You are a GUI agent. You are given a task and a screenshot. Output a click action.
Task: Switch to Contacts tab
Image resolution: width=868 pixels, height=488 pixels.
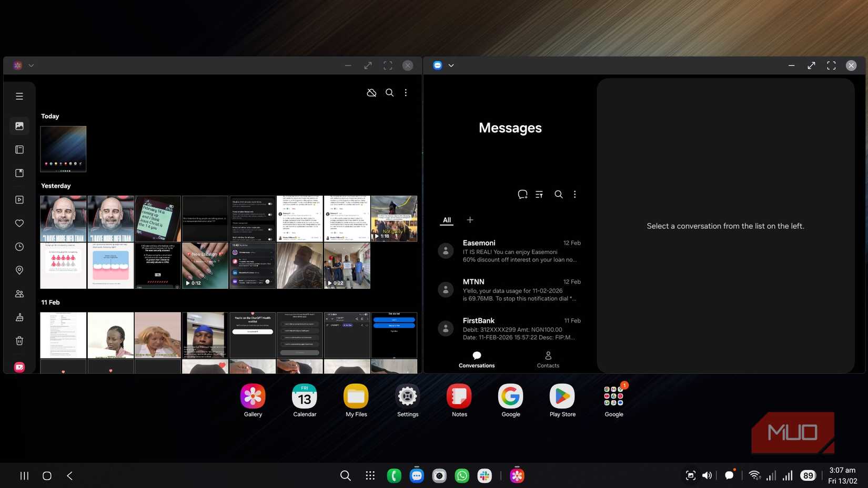pyautogui.click(x=548, y=360)
